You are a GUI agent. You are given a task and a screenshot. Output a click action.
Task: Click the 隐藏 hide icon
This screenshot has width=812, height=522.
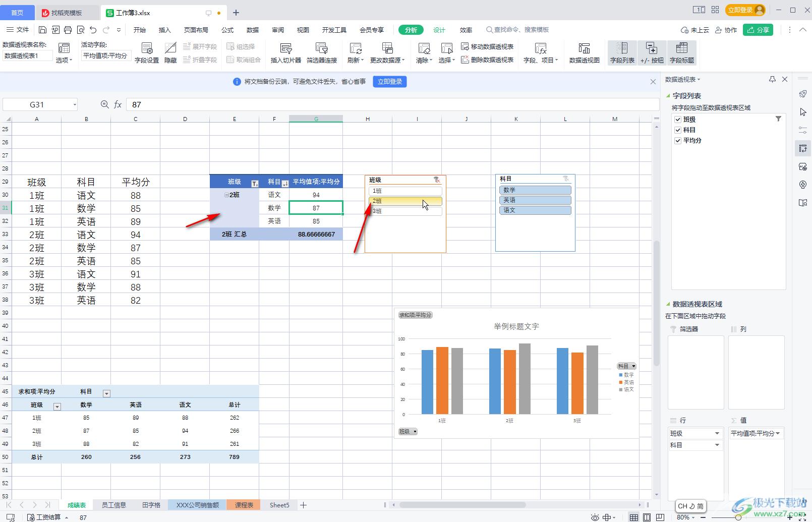(170, 53)
